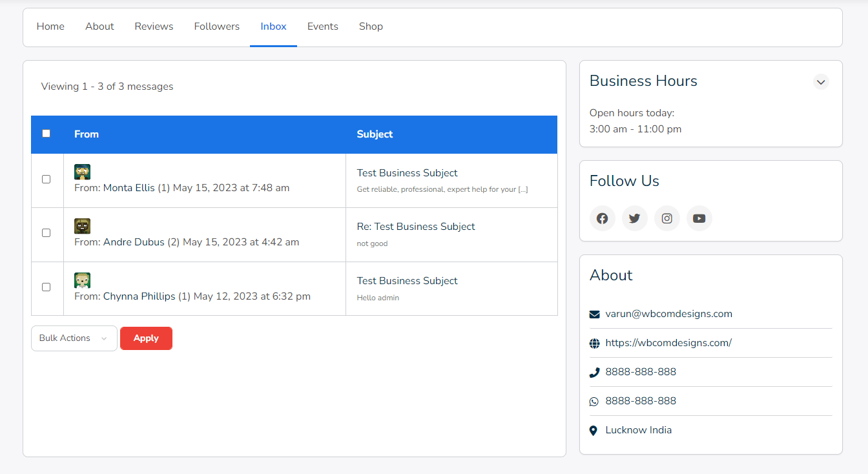This screenshot has height=474, width=868.
Task: Click Andre Dubus's avatar image
Action: coord(82,226)
